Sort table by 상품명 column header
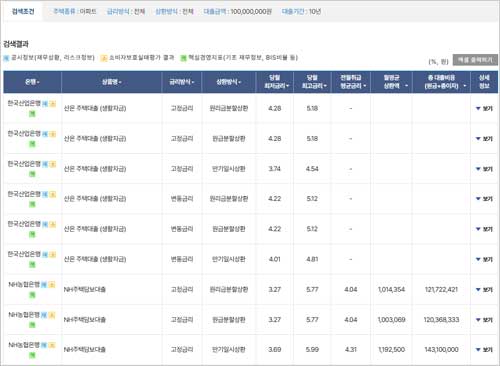The width and height of the screenshot is (500, 366). 112,82
